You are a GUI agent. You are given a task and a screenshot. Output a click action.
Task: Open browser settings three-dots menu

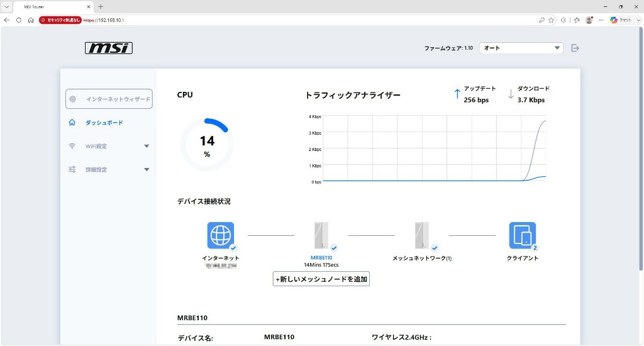pos(601,20)
